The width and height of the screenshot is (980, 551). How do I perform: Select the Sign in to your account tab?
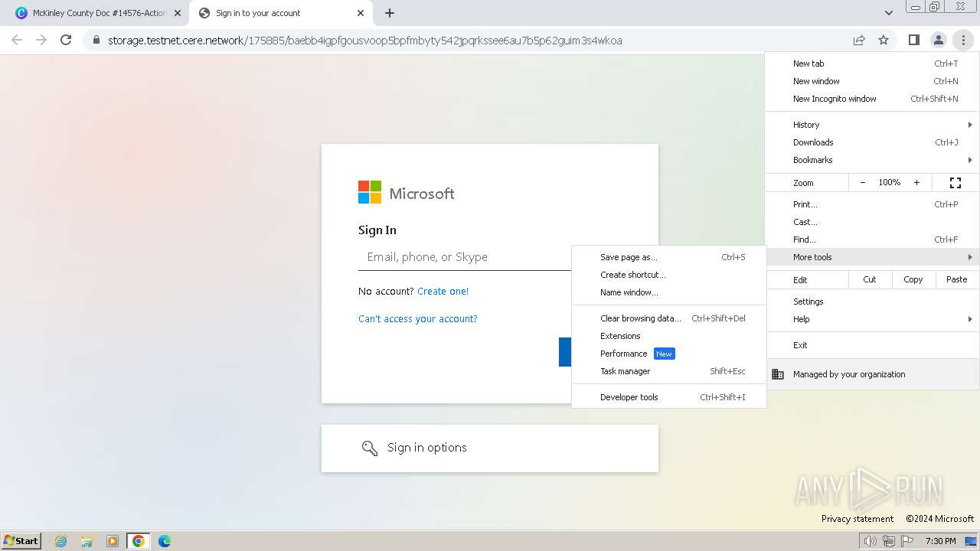[x=280, y=13]
